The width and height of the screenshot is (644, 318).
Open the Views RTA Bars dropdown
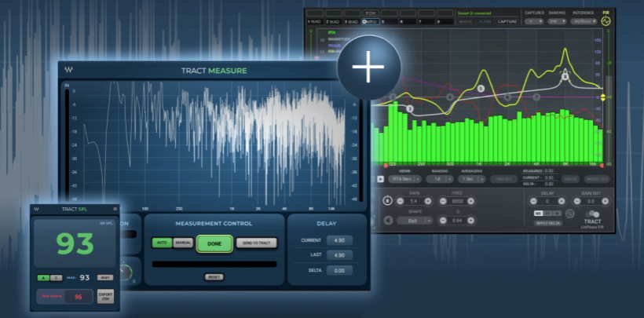click(x=404, y=179)
